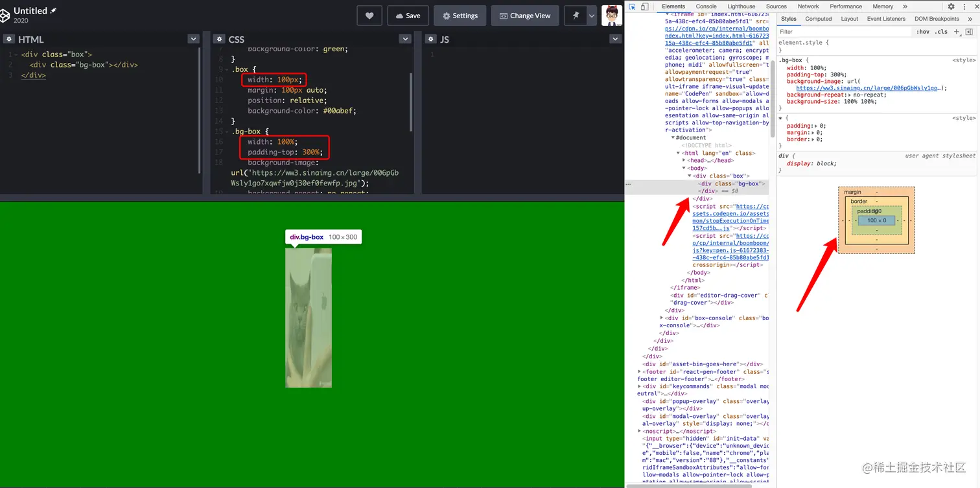This screenshot has width=980, height=488.
Task: Toggle the :hov element state panel
Action: pos(923,32)
